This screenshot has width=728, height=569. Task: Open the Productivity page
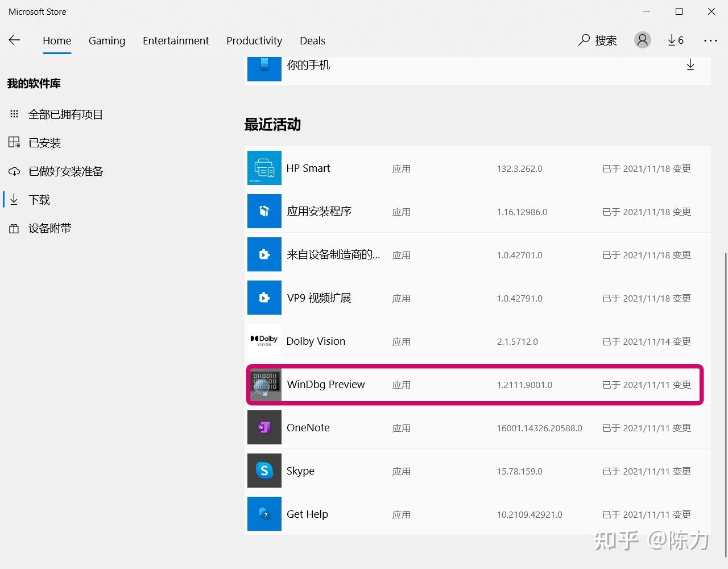(x=254, y=40)
